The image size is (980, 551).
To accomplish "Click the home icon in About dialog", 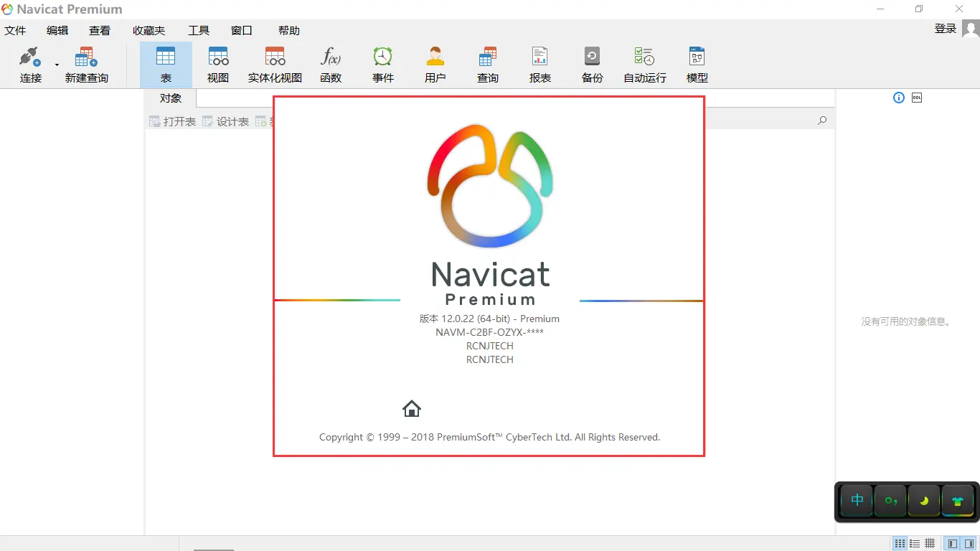I will pos(412,409).
